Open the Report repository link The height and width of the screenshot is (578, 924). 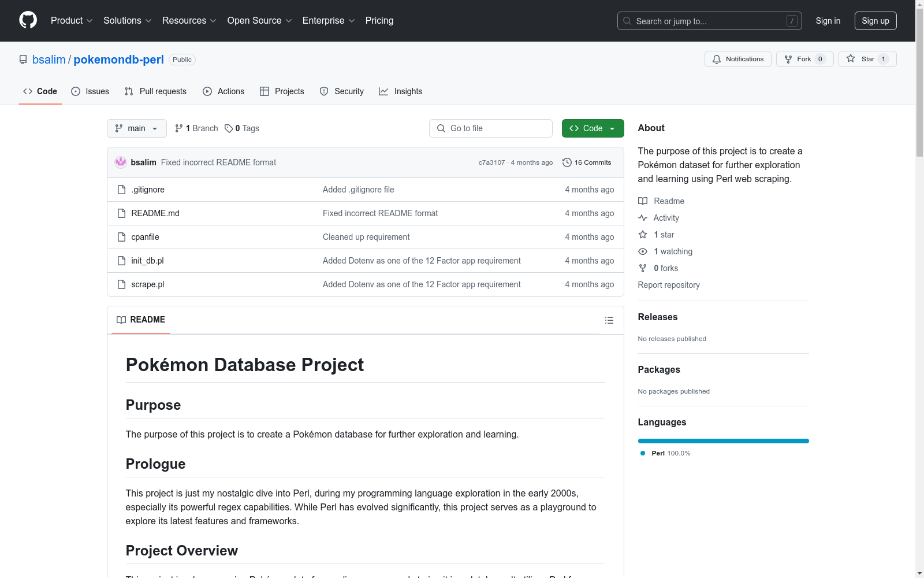pyautogui.click(x=669, y=285)
